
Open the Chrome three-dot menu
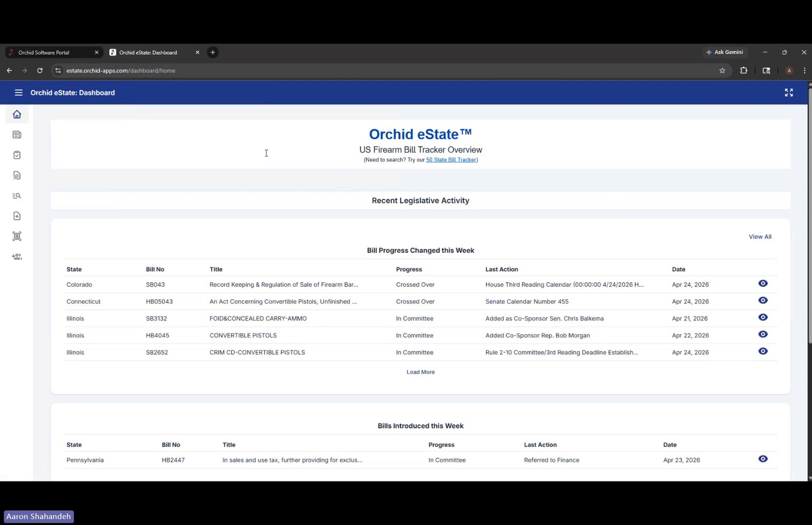coord(804,70)
